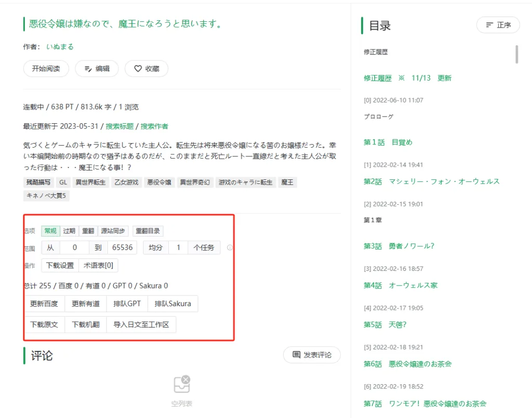Click the 悪役令嬢 tag
This screenshot has width=532, height=418.
(159, 182)
